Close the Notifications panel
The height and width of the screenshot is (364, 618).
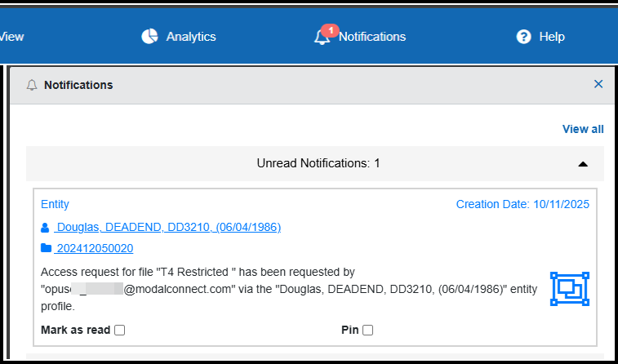coord(598,84)
